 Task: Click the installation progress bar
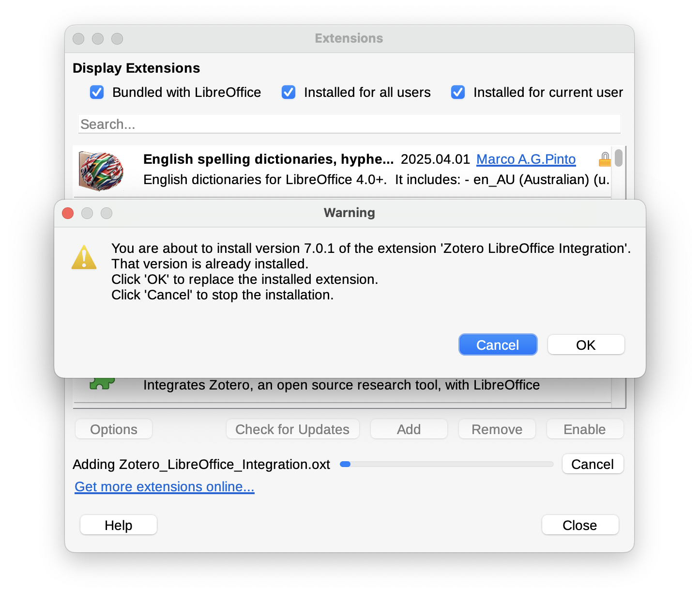coord(446,464)
